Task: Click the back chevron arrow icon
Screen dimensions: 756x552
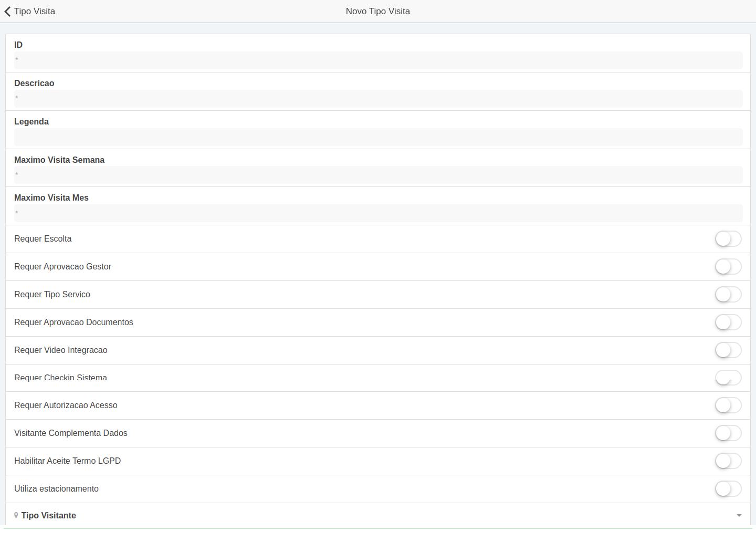Action: coord(7,12)
